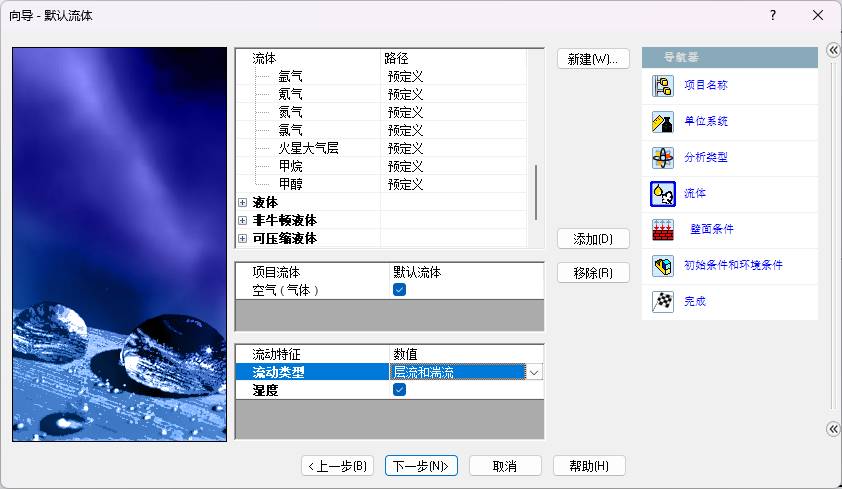
Task: Select 火星大气层 in the fluid list
Action: [308, 148]
